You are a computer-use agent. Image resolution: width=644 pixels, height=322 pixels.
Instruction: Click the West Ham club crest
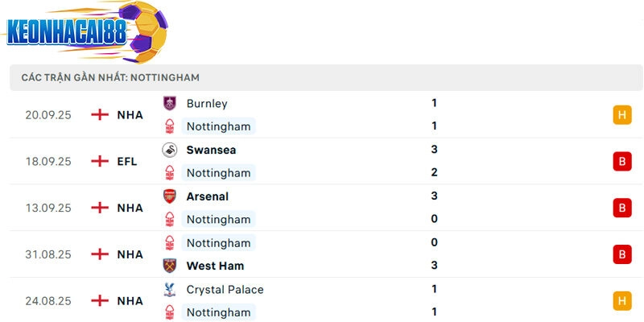point(169,266)
